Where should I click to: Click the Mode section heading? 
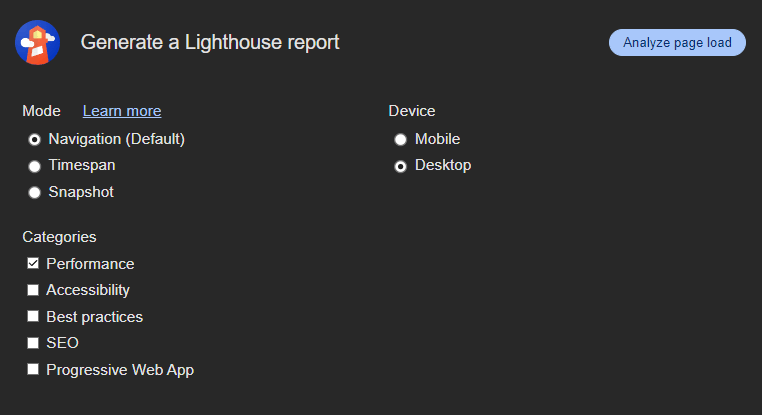click(x=41, y=111)
